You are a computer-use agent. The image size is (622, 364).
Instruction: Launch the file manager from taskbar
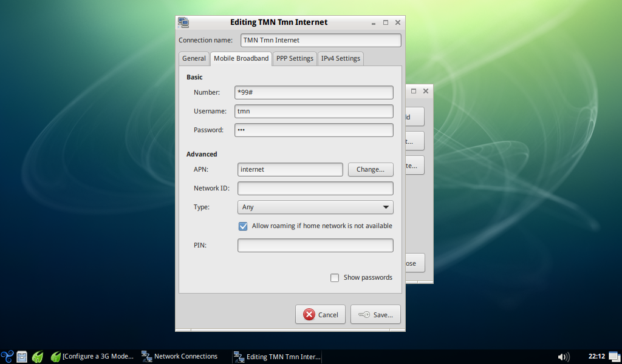coord(22,357)
